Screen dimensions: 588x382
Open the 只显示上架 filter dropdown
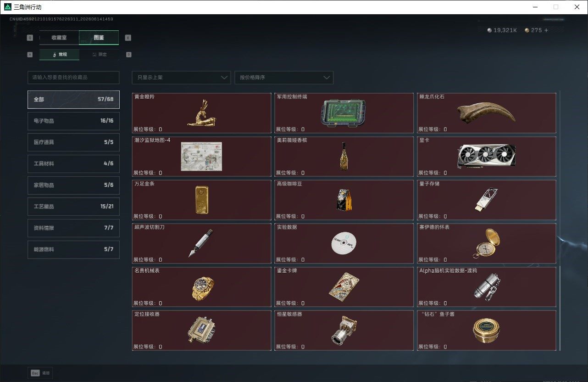pos(181,78)
